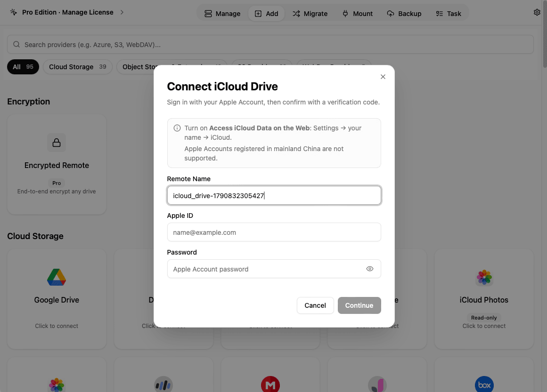Click the MEGA red M icon
This screenshot has width=547, height=392.
click(270, 384)
